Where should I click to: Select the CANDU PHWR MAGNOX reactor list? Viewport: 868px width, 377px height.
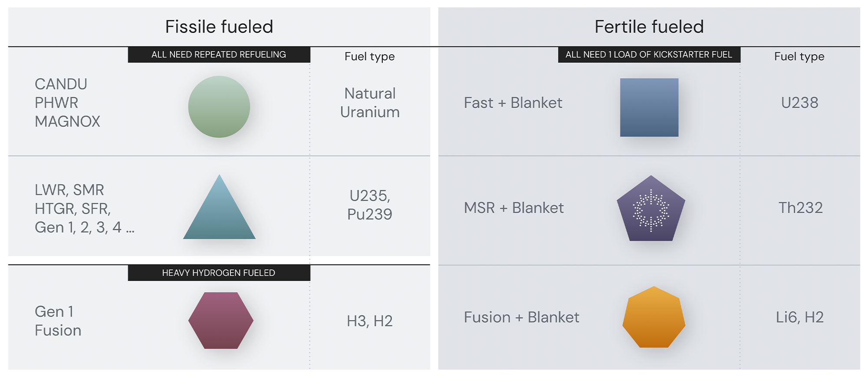(67, 103)
